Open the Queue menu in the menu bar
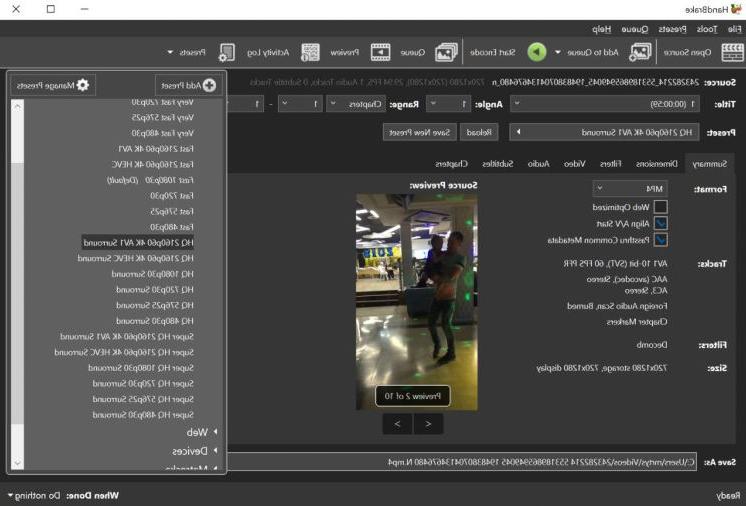This screenshot has width=746, height=506. click(x=635, y=29)
